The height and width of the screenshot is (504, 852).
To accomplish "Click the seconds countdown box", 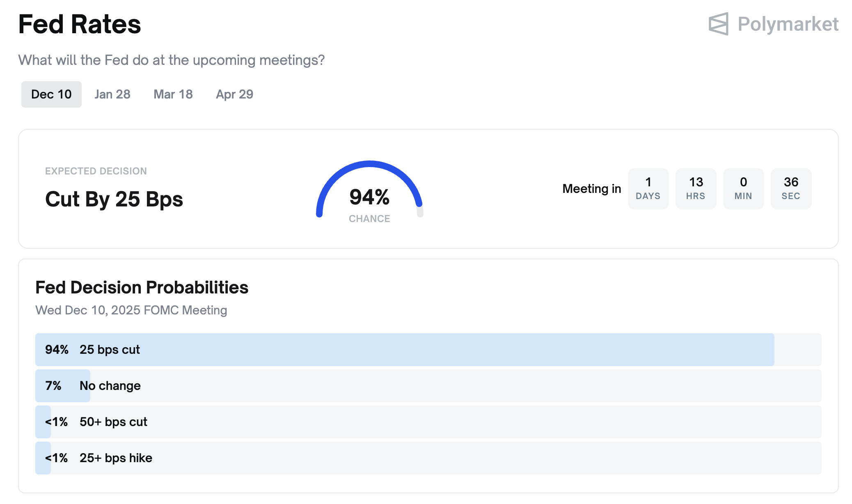I will 791,189.
